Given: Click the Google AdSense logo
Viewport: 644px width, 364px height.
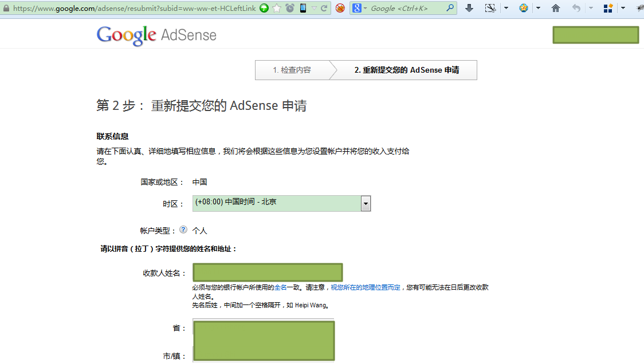Looking at the screenshot, I should pos(156,35).
